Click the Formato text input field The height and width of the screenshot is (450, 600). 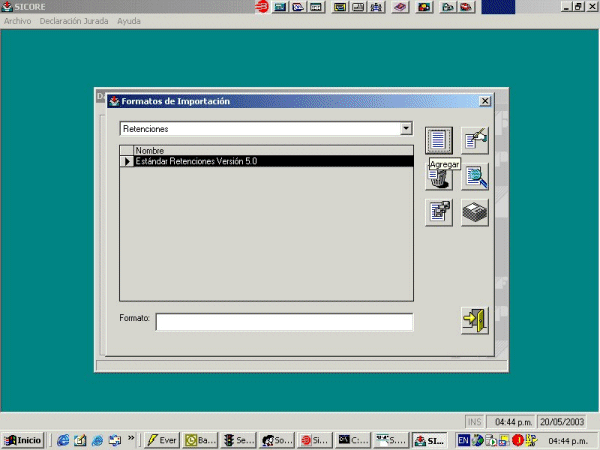click(x=284, y=322)
